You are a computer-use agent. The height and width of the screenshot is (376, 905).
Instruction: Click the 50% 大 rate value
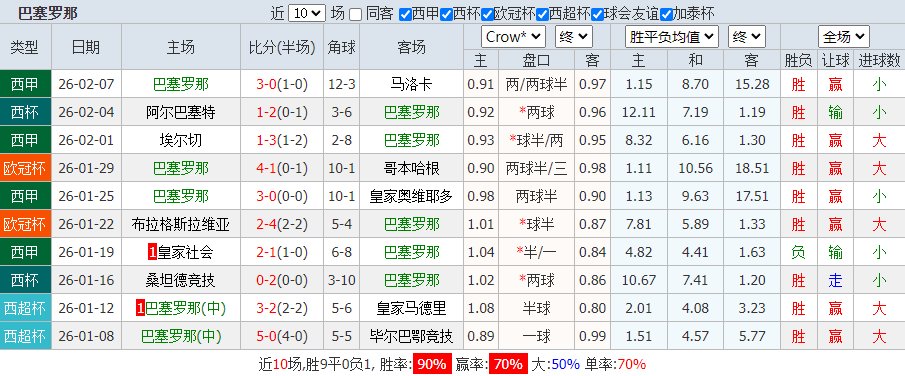(565, 364)
